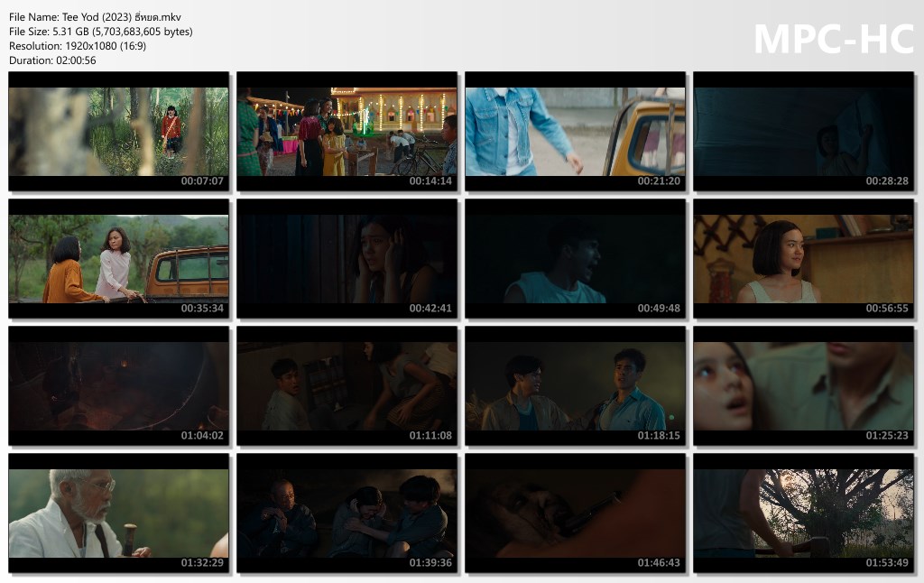This screenshot has height=583, width=924.
Task: Select the festival scene thumbnail at 00:14:14
Action: (x=346, y=132)
